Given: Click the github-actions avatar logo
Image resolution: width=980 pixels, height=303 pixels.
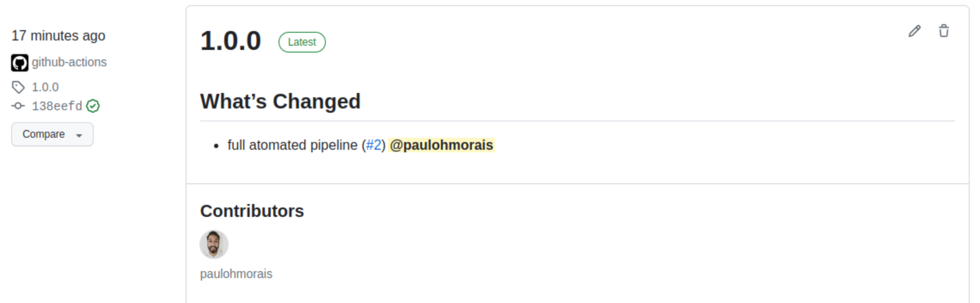Looking at the screenshot, I should pyautogui.click(x=20, y=63).
